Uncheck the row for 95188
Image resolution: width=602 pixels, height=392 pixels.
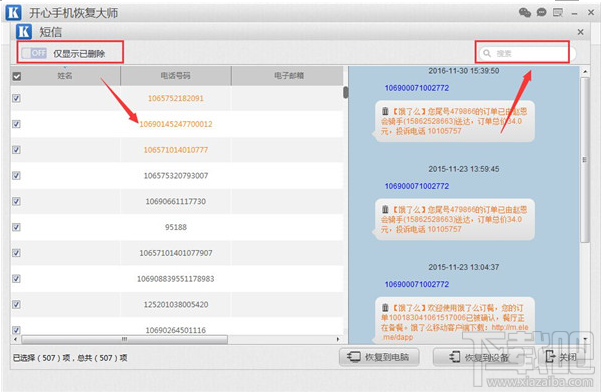point(16,227)
